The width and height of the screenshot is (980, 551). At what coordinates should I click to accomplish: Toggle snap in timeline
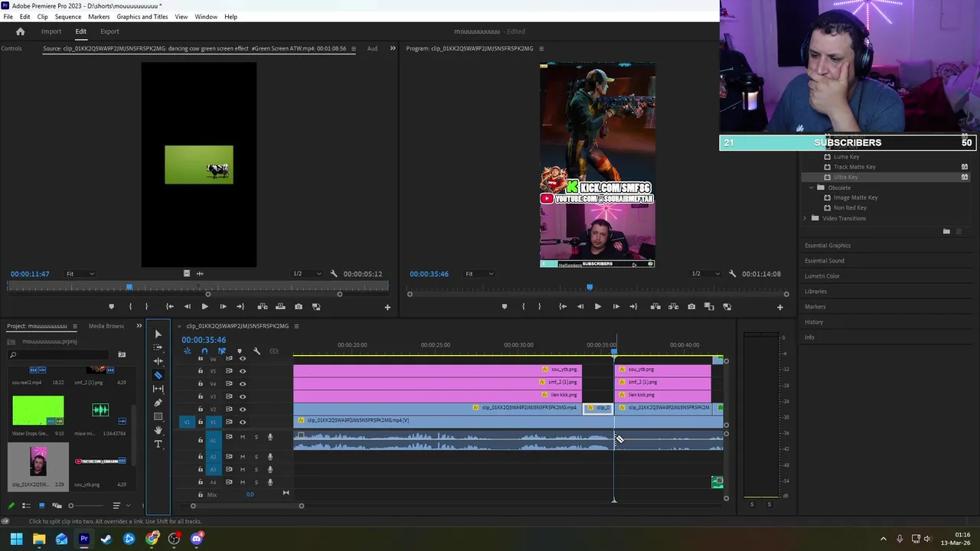coord(204,351)
